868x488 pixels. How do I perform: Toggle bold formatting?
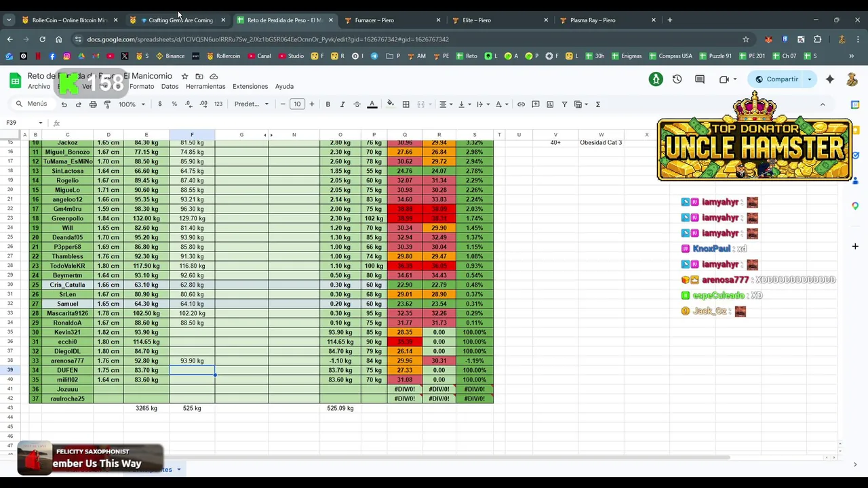[x=328, y=104]
